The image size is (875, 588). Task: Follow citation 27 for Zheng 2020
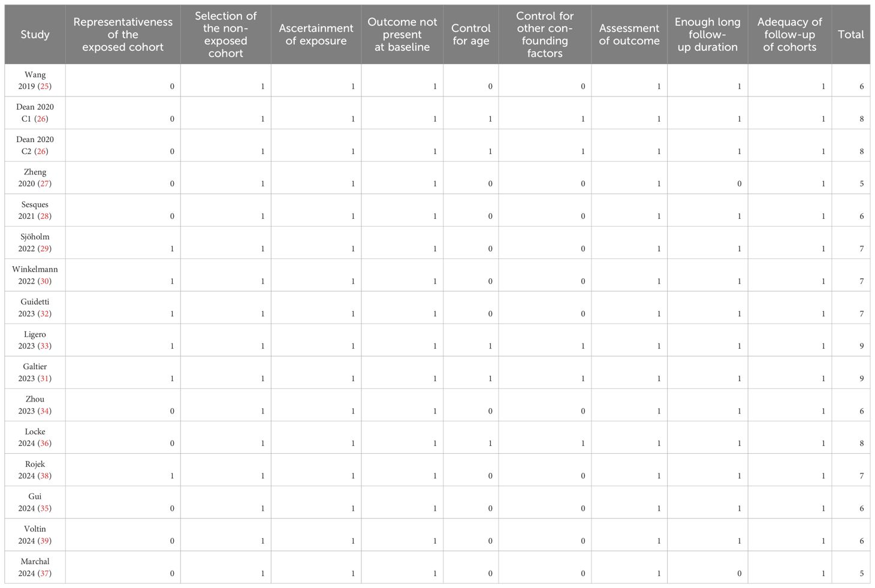pyautogui.click(x=44, y=183)
